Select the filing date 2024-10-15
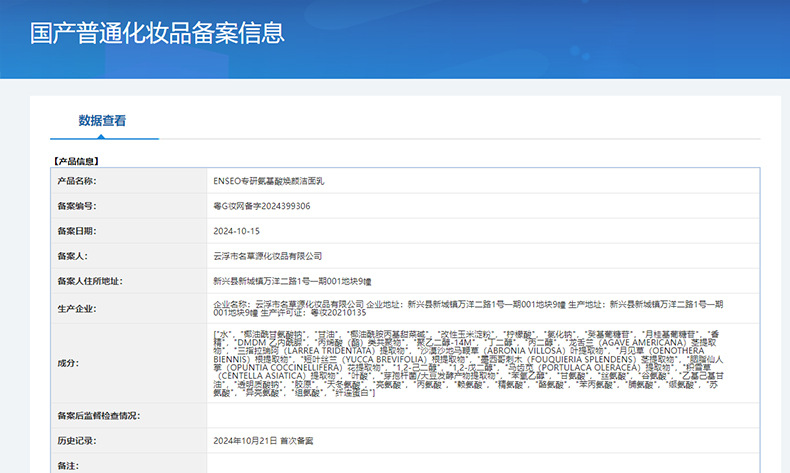This screenshot has height=473, width=790. [x=236, y=231]
